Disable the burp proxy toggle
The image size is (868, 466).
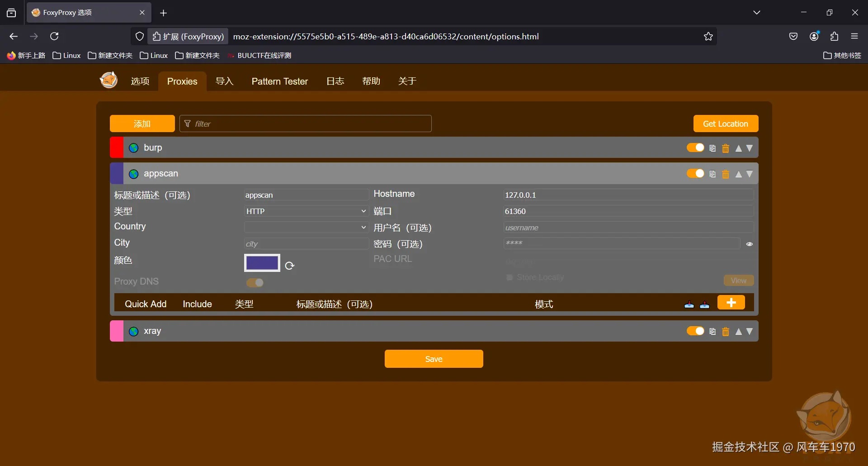695,147
